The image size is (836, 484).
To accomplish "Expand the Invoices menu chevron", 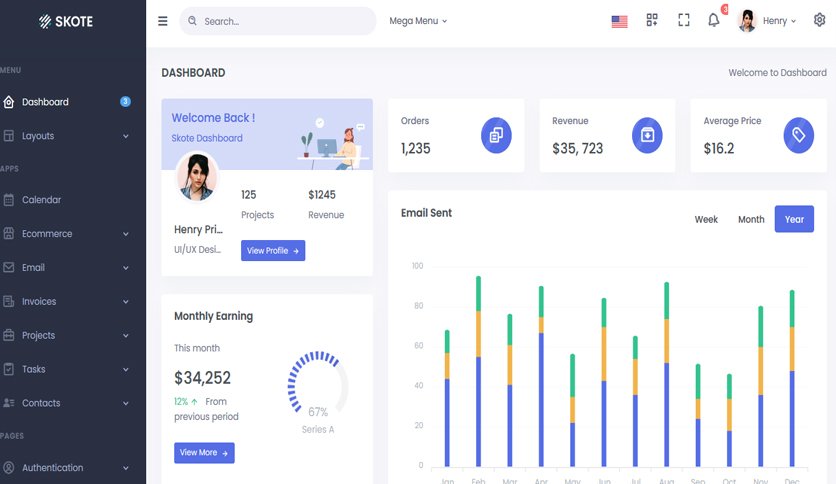I will [126, 302].
